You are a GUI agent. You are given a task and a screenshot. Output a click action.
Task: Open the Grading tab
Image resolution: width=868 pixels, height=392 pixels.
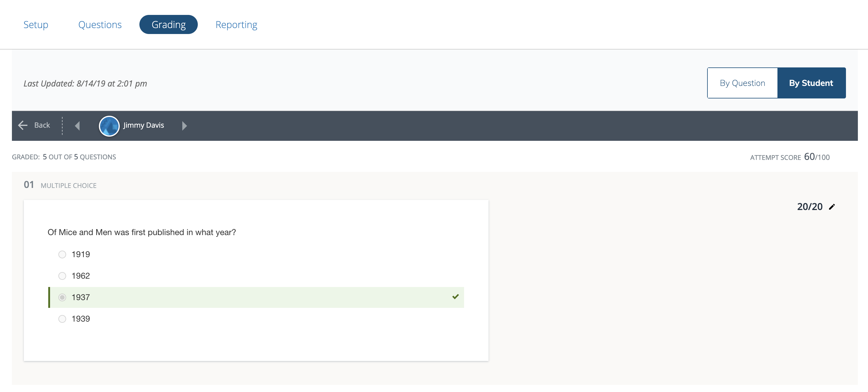tap(169, 25)
